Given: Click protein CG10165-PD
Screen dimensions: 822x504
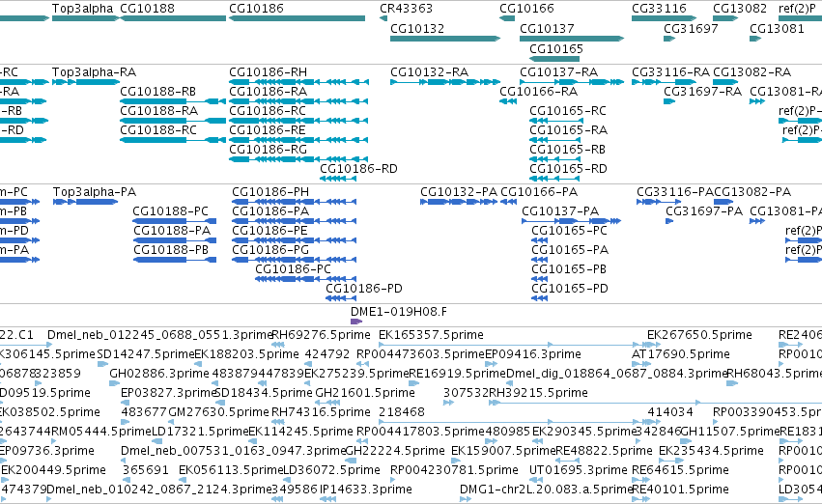Looking at the screenshot, I should (570, 289).
